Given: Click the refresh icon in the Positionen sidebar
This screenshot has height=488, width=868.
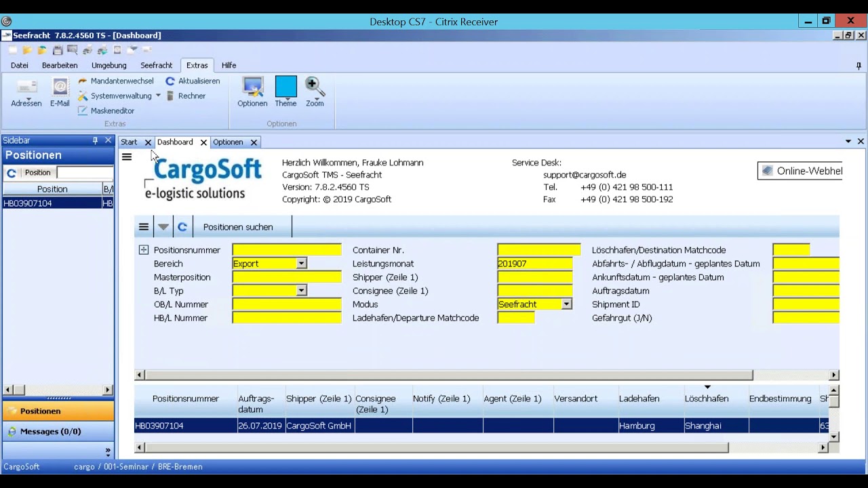Looking at the screenshot, I should (x=12, y=173).
